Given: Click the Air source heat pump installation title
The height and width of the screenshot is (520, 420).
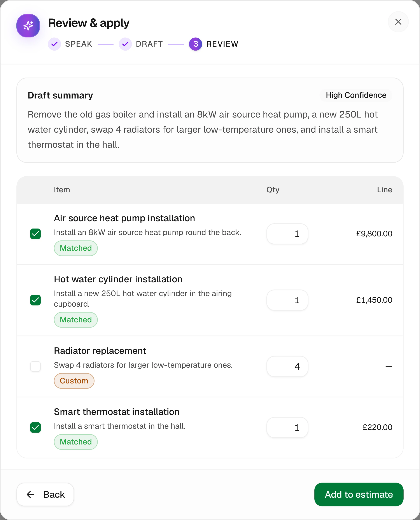Looking at the screenshot, I should coord(124,218).
